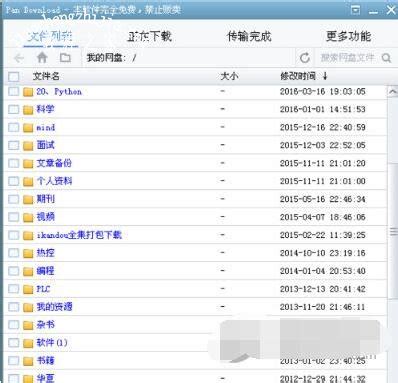Click the folder icon of 个人资料
Image resolution: width=398 pixels, height=383 pixels.
point(28,182)
